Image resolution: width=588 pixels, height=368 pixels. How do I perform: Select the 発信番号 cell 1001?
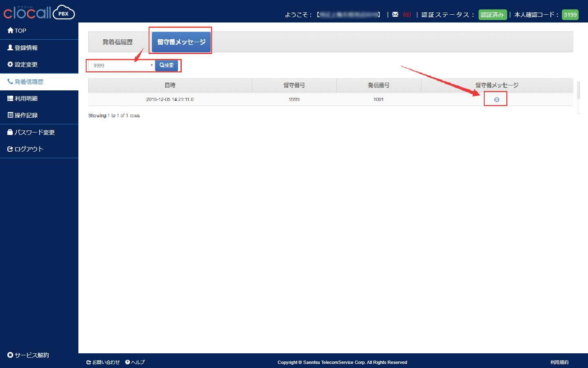(379, 99)
